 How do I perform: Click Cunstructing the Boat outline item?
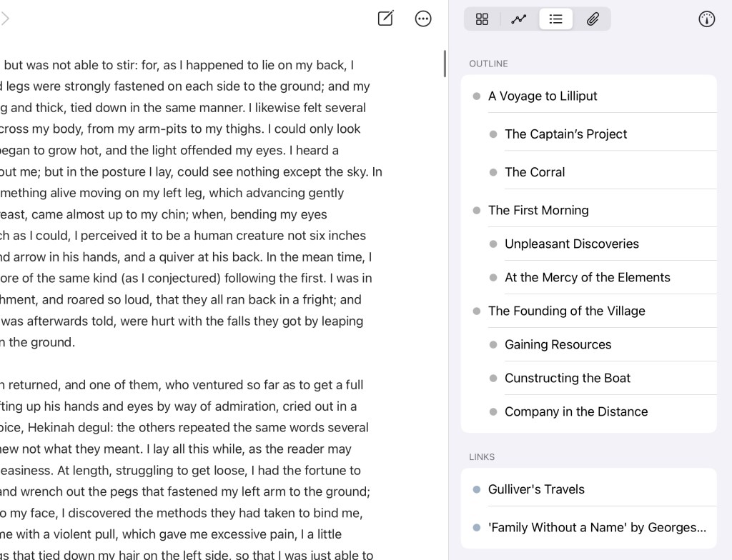(x=568, y=378)
